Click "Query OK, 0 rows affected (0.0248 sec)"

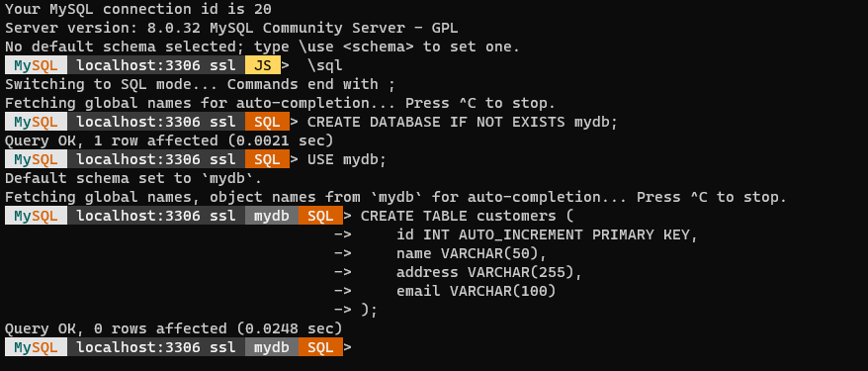tap(174, 328)
